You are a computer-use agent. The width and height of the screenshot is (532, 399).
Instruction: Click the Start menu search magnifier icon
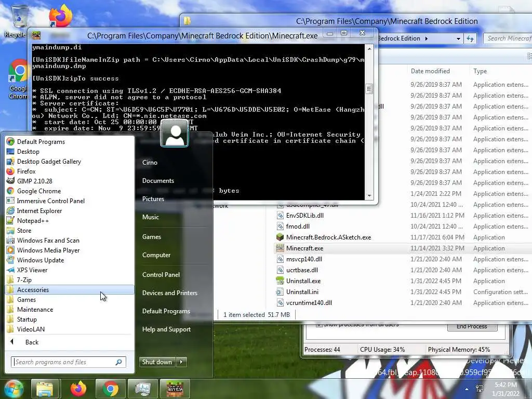119,362
